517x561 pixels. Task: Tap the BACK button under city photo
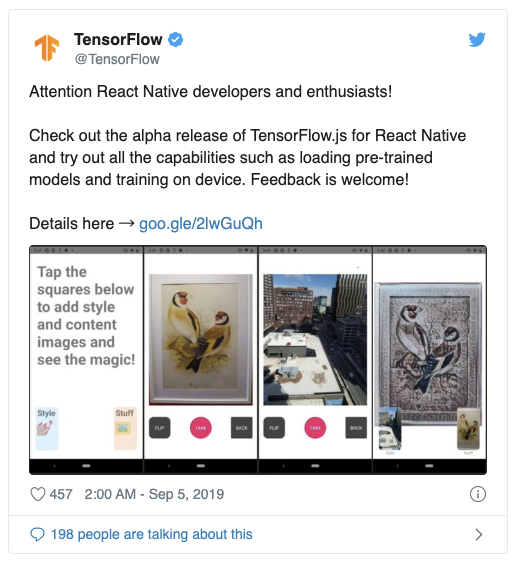(356, 428)
